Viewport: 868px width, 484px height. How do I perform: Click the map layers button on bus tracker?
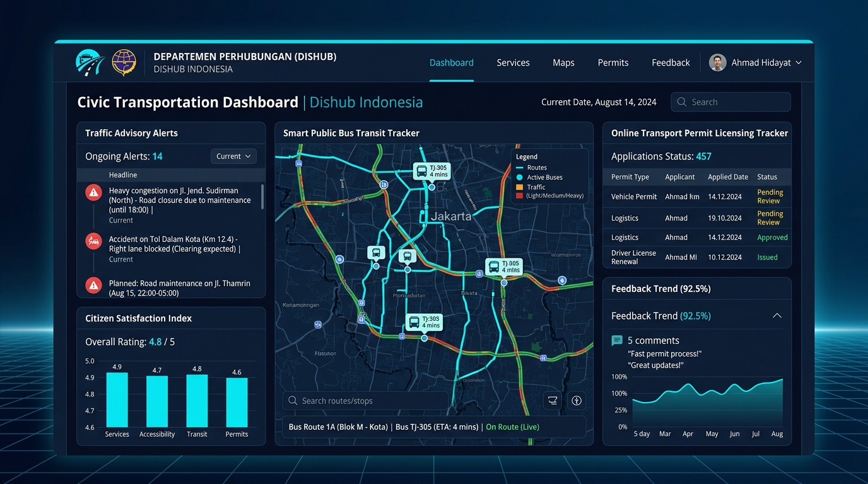pyautogui.click(x=553, y=401)
